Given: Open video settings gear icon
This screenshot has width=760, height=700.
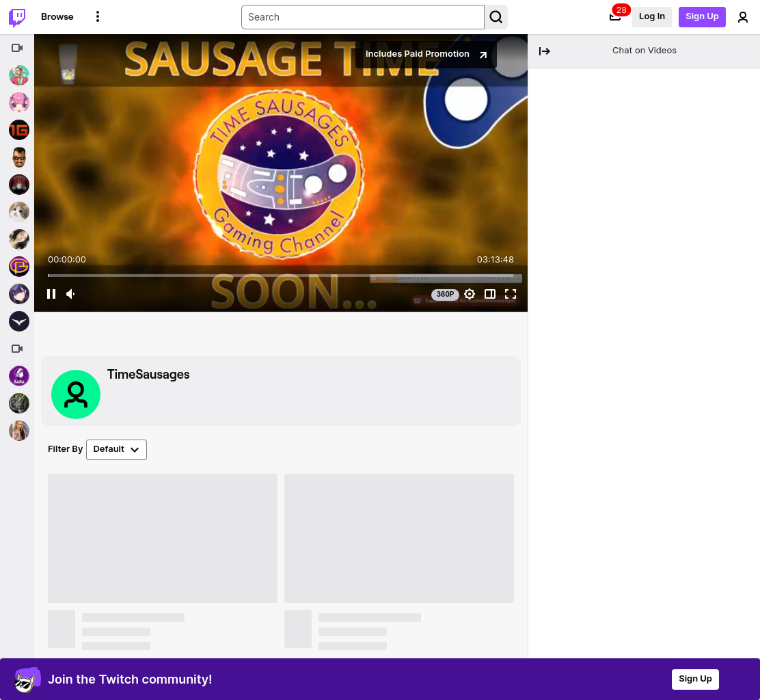Looking at the screenshot, I should coord(469,294).
